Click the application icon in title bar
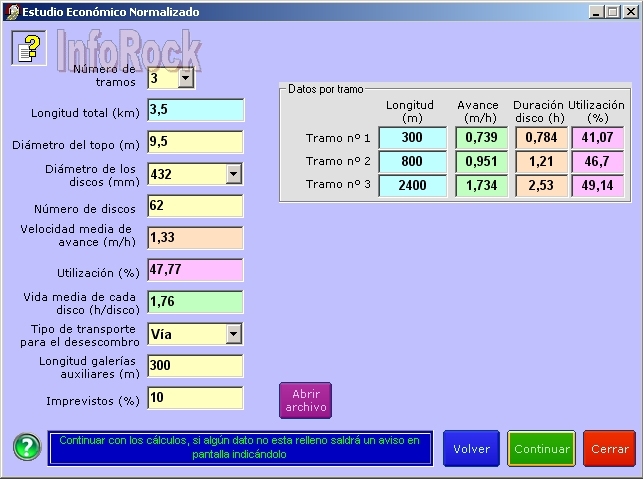Image resolution: width=643 pixels, height=479 pixels. tap(10, 11)
